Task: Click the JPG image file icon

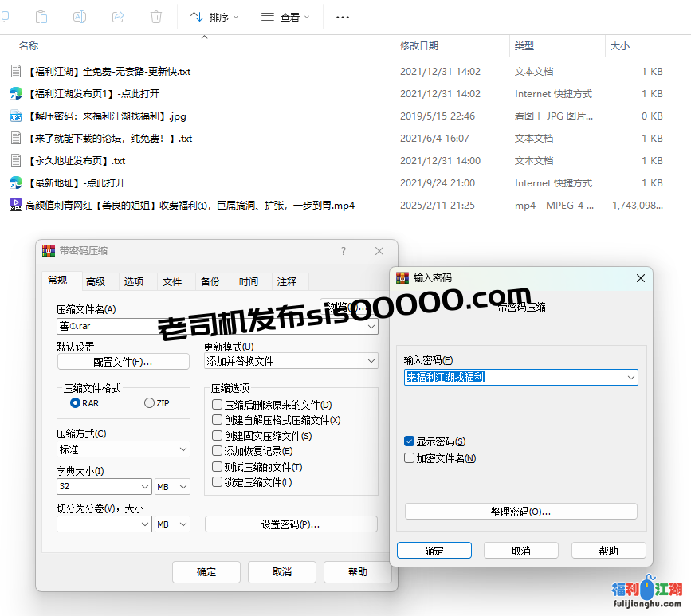Action: [15, 116]
